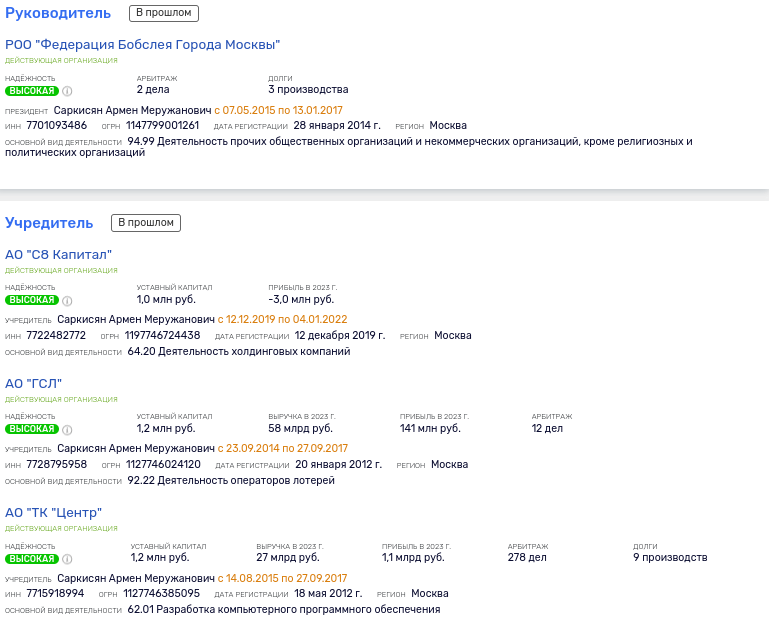The height and width of the screenshot is (624, 769).
Task: Click "2 дела" arbitration value
Action: pos(153,89)
